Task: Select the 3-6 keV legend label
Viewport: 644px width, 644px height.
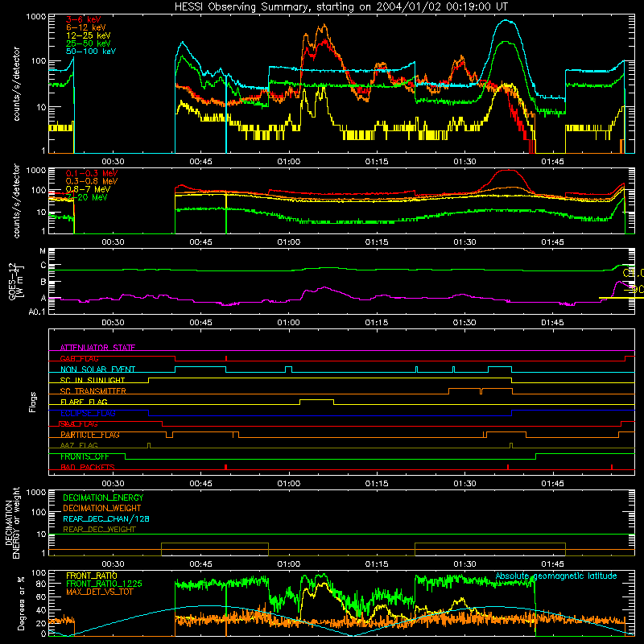Action: (x=83, y=19)
